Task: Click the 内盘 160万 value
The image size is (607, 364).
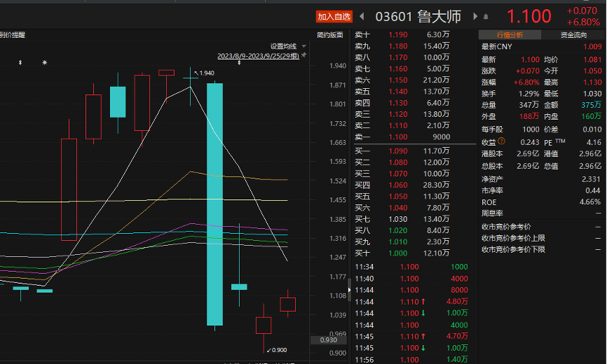Action: pyautogui.click(x=591, y=116)
